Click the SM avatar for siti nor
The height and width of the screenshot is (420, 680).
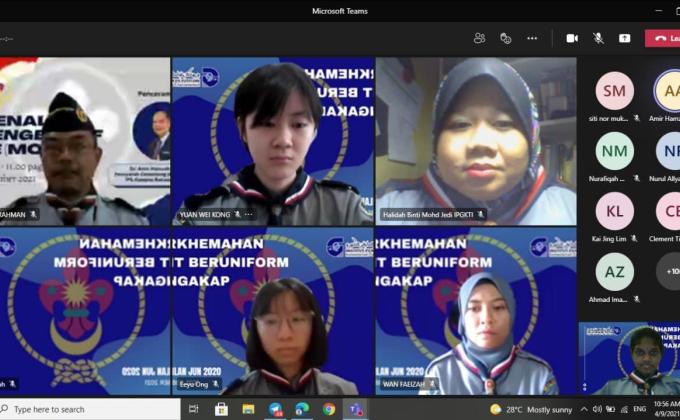pyautogui.click(x=615, y=91)
